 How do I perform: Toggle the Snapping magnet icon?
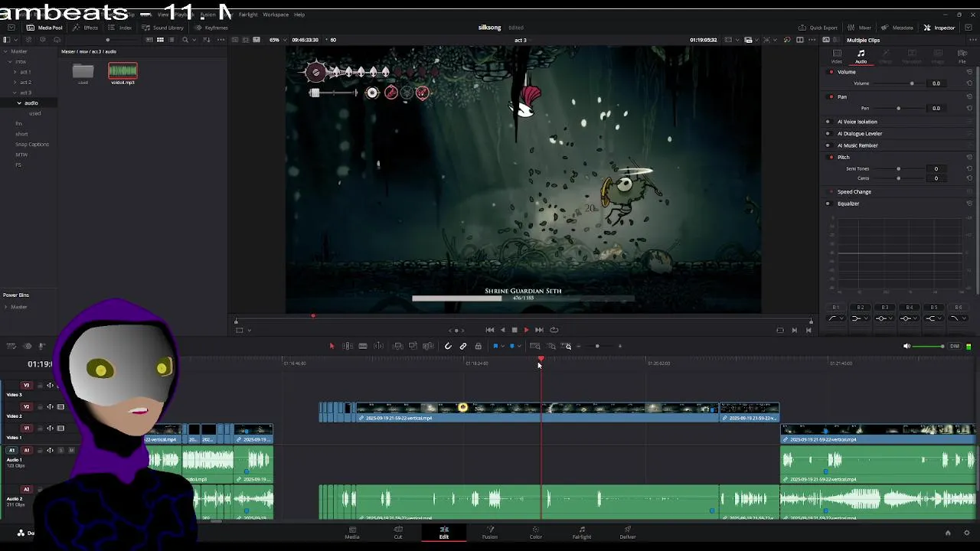pyautogui.click(x=448, y=346)
